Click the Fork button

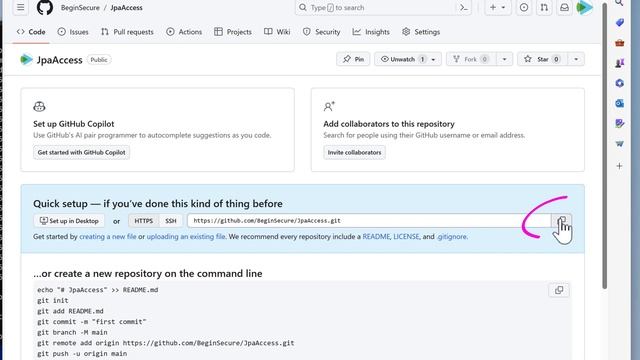pyautogui.click(x=471, y=59)
